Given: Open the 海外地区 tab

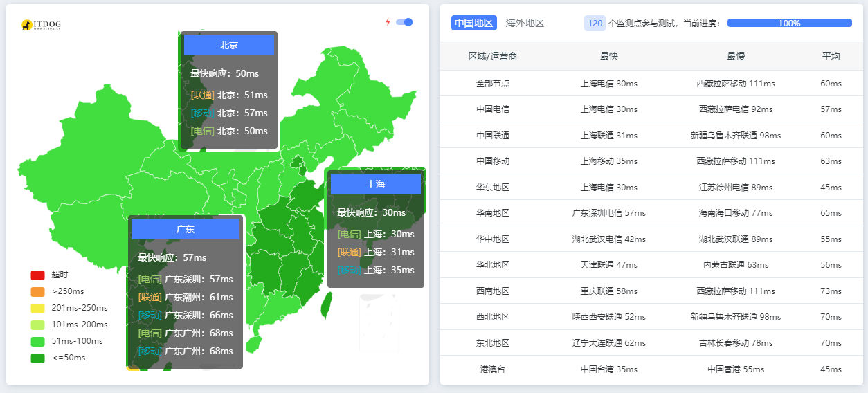Looking at the screenshot, I should click(525, 23).
